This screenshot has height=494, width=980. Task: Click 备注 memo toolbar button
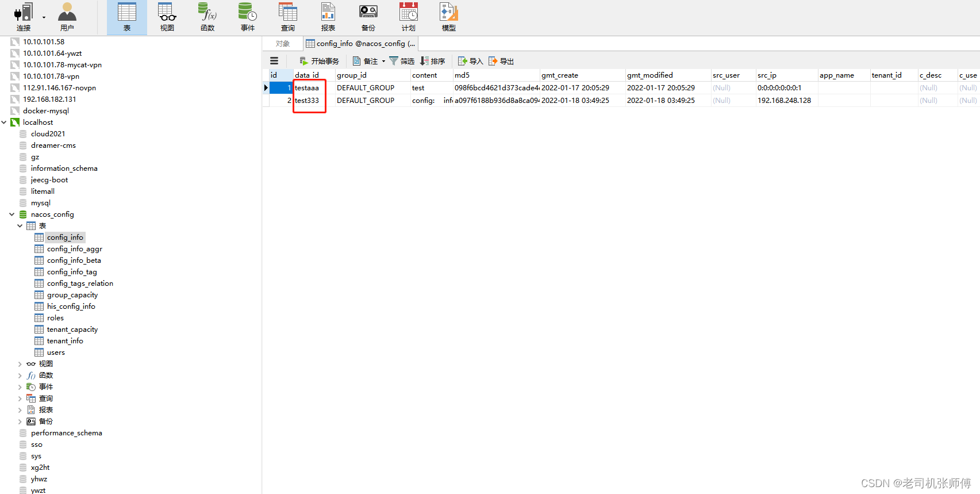366,61
